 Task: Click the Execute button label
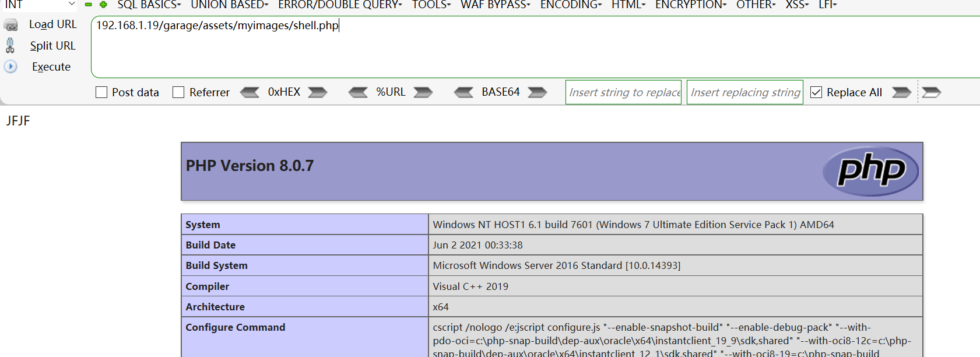coord(51,66)
